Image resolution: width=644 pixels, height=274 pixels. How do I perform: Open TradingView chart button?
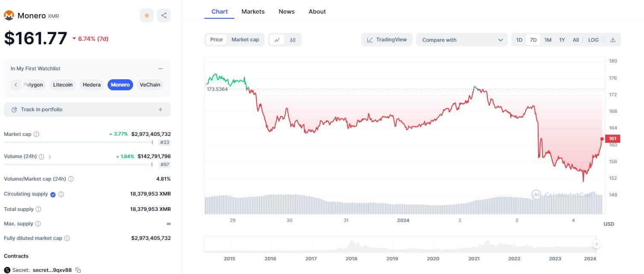[x=387, y=40]
